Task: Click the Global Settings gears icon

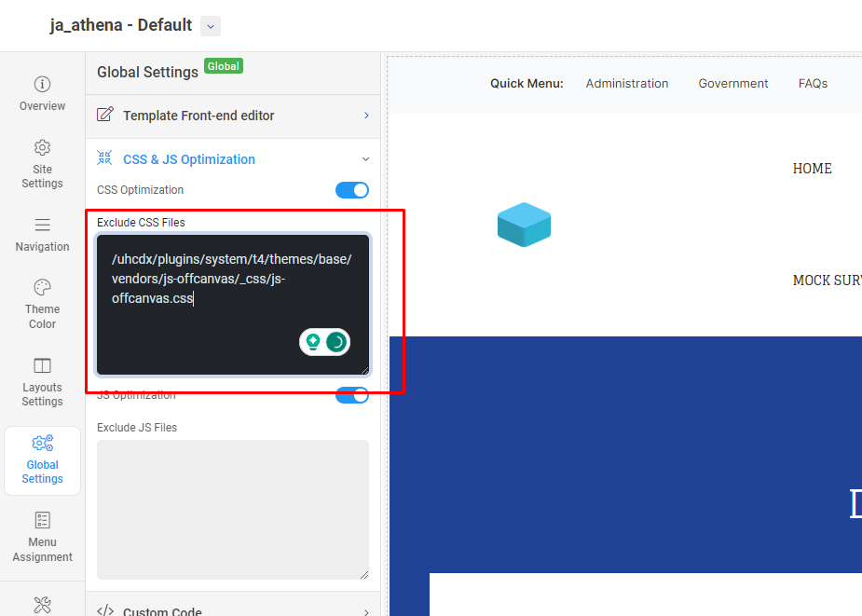Action: pyautogui.click(x=42, y=443)
